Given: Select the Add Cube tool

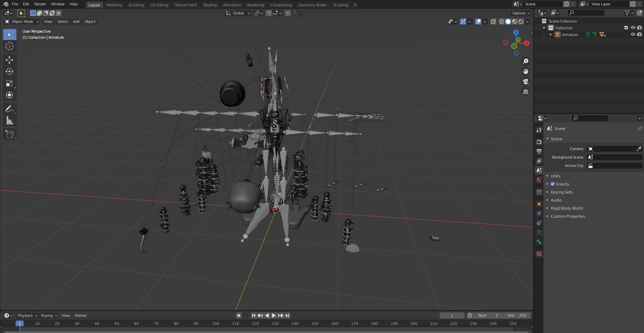Looking at the screenshot, I should tap(9, 134).
